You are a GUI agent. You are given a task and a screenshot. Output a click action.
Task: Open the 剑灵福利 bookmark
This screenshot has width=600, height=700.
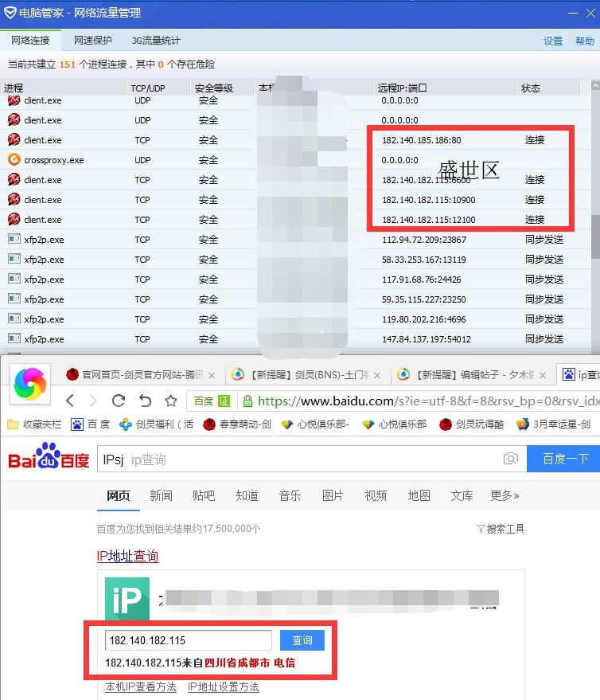[157, 424]
